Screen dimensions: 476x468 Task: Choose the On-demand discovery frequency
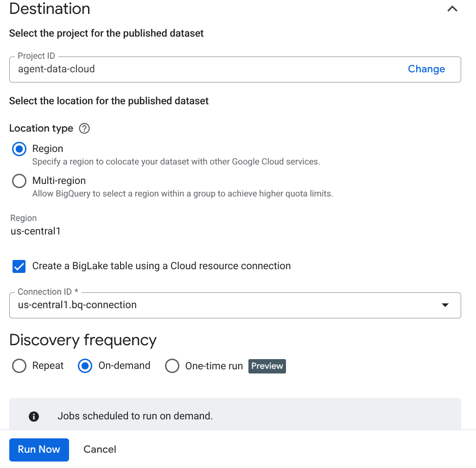click(85, 366)
